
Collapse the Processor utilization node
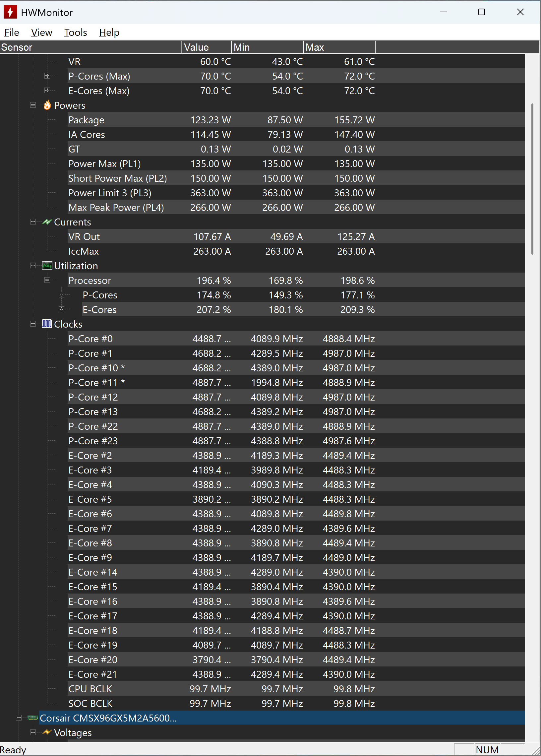point(47,280)
